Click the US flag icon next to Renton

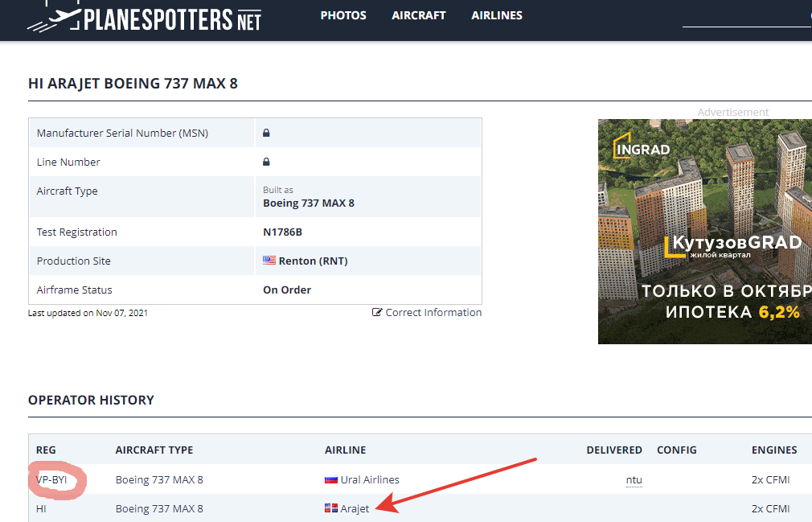(x=269, y=261)
